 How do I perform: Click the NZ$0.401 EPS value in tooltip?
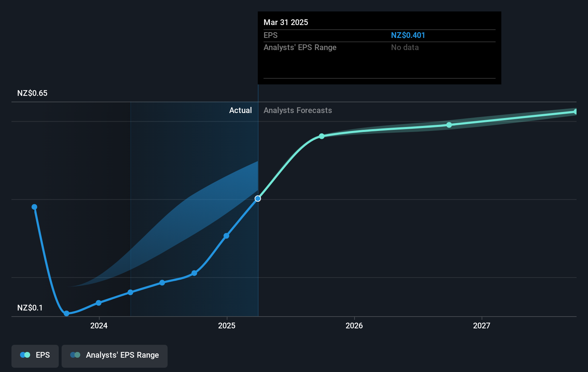pyautogui.click(x=408, y=35)
